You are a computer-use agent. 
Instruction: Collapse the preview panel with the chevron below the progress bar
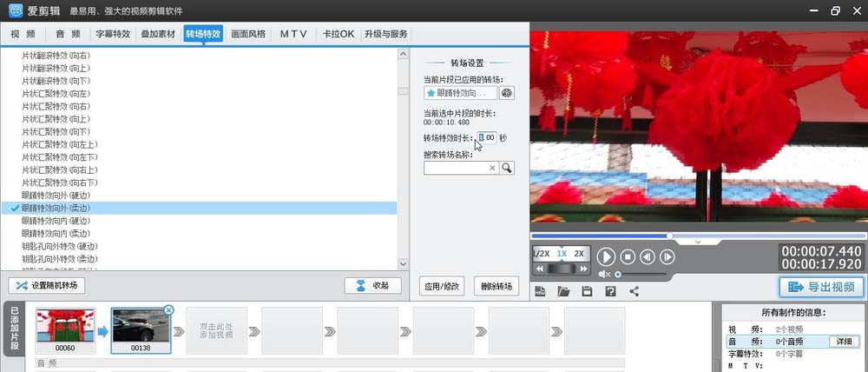coord(699,242)
